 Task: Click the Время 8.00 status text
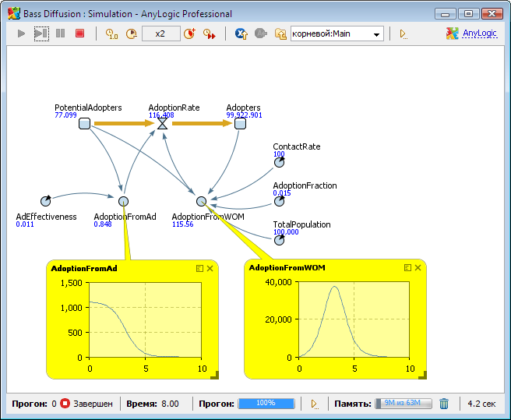pos(153,404)
